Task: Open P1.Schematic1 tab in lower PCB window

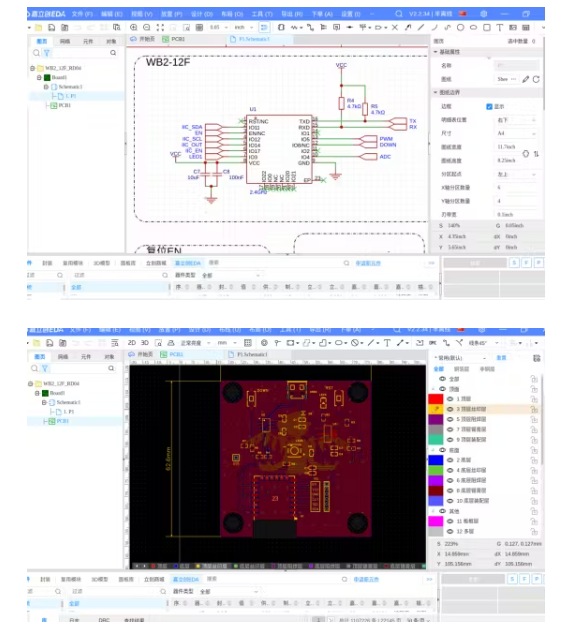Action: [x=248, y=354]
